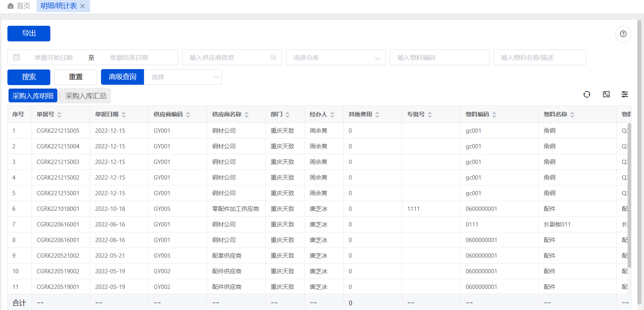Image resolution: width=644 pixels, height=310 pixels.
Task: Open the 高级查询 选择 dropdown
Action: click(183, 77)
